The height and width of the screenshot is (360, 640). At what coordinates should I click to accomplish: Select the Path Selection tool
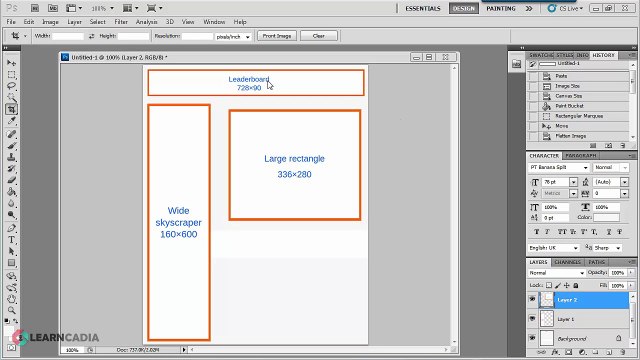(x=11, y=251)
